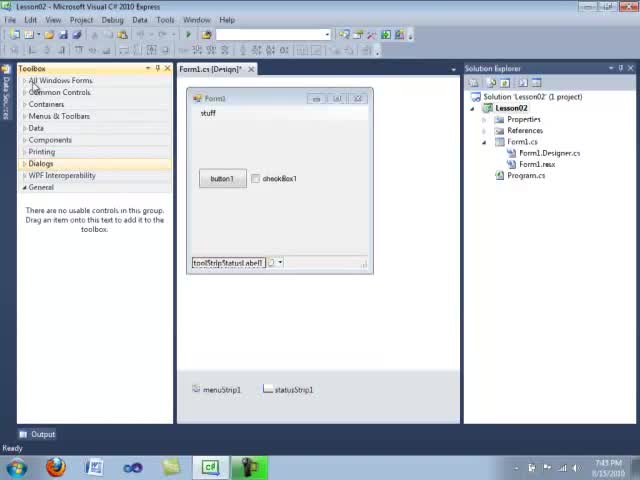Open the Help menu
Screen dimensions: 640x480
227,20
